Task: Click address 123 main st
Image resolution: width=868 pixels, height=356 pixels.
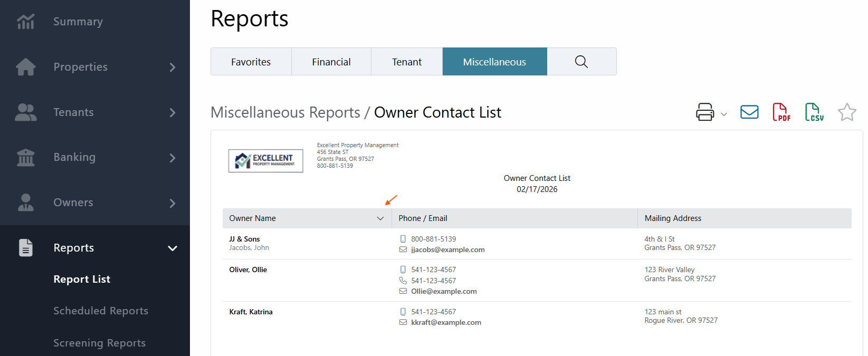Action: point(663,312)
